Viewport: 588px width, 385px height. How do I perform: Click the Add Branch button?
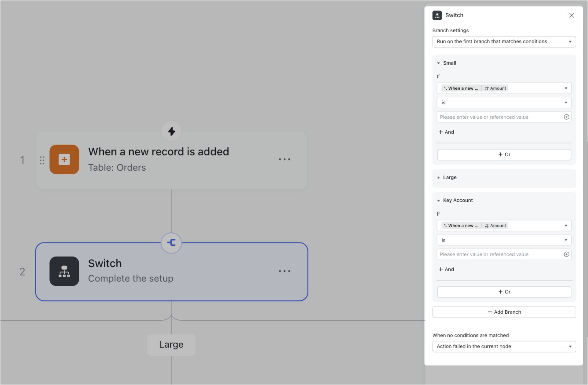point(504,312)
